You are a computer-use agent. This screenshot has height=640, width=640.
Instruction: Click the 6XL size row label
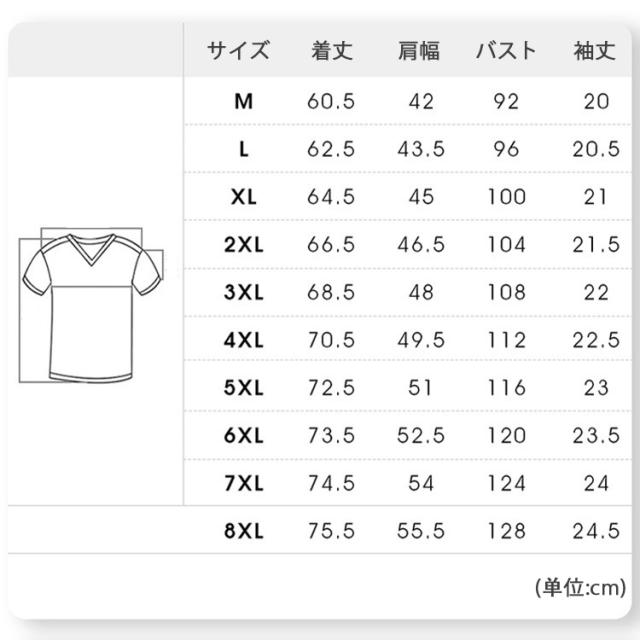(x=243, y=436)
